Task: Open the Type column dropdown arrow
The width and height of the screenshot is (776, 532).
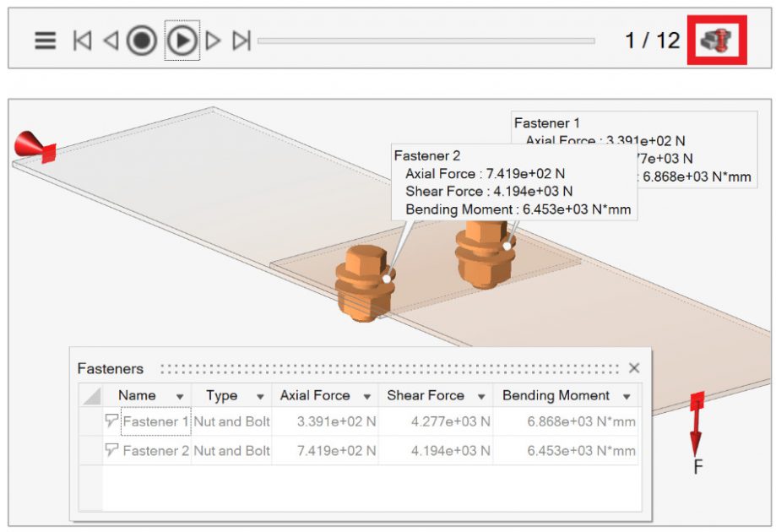Action: click(258, 396)
